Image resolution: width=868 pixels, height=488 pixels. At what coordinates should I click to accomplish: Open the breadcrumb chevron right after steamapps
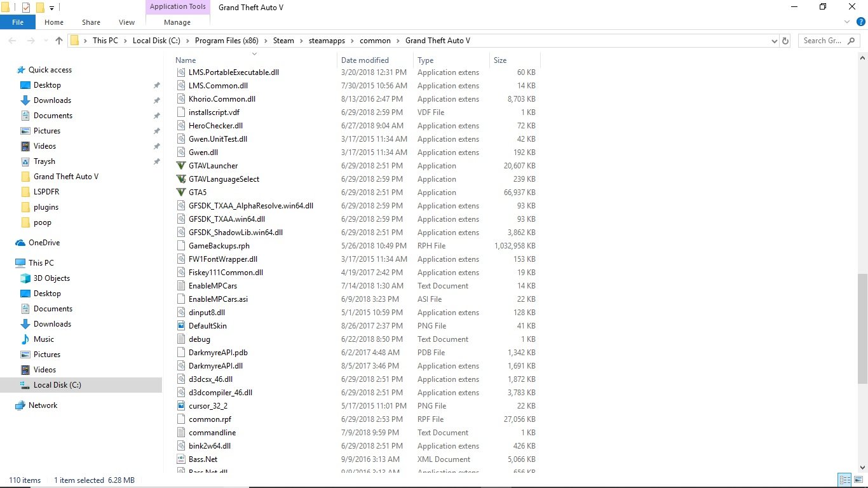pyautogui.click(x=352, y=41)
